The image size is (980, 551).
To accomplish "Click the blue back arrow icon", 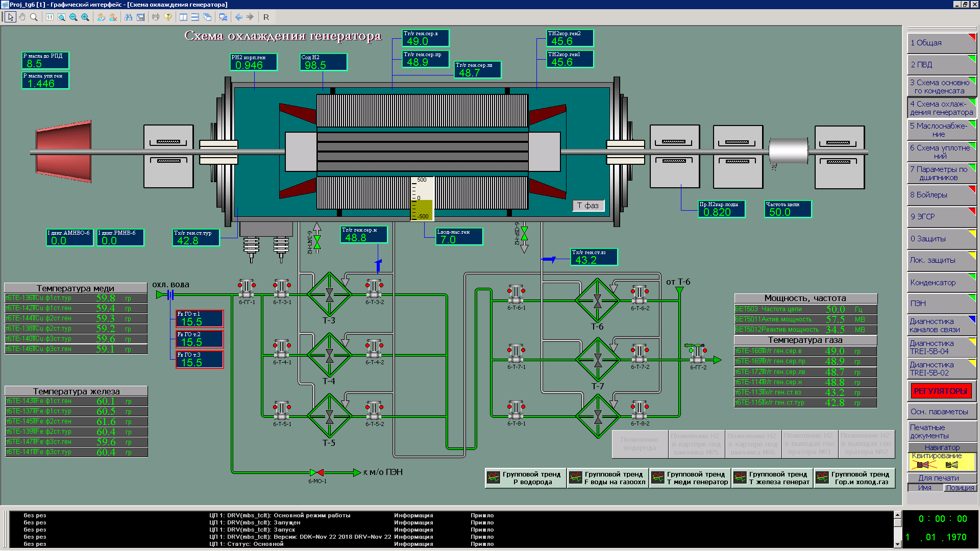I will point(238,17).
